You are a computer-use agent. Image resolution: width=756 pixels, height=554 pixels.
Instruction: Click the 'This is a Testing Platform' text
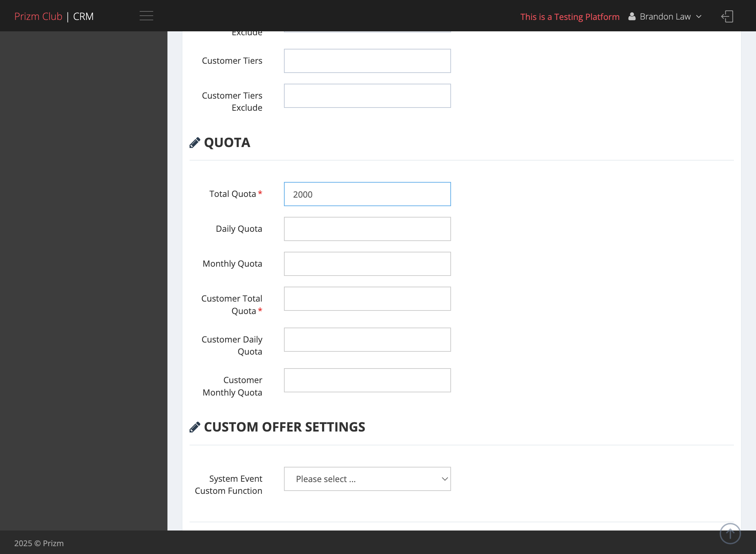coord(570,17)
